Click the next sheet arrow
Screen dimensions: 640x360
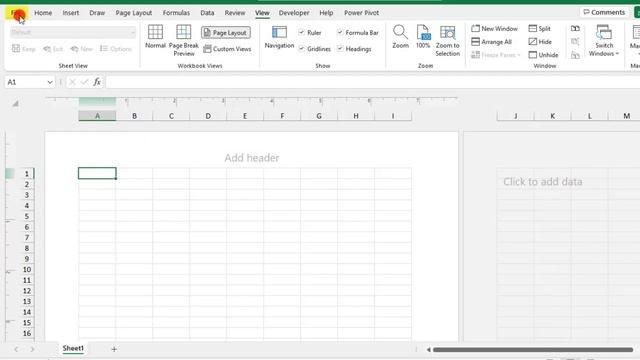[32, 349]
